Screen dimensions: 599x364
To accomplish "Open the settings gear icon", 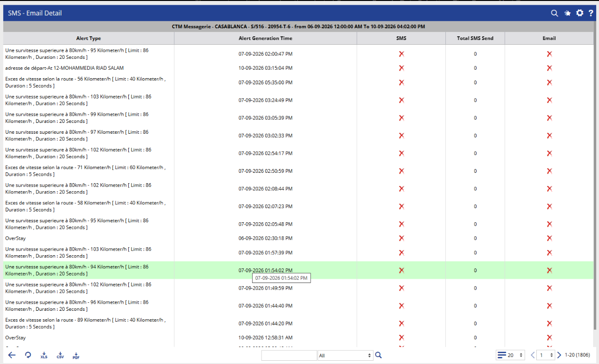I will click(x=580, y=13).
